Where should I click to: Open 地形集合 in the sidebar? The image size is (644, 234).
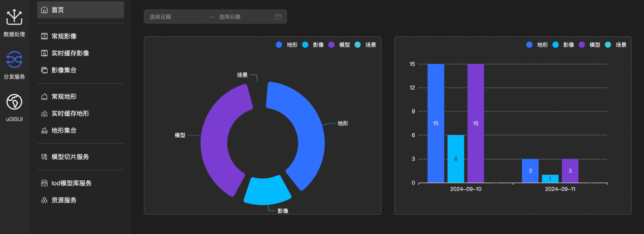[x=63, y=130]
